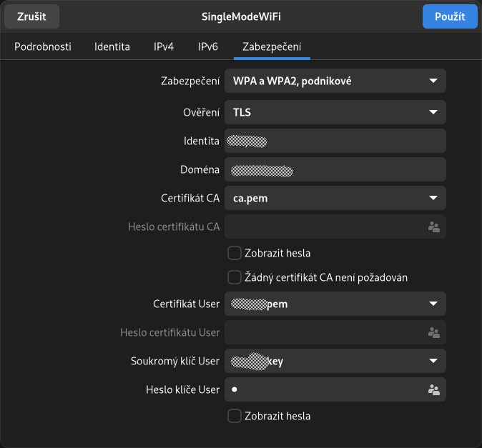Switch to the Podrobnosti tab
482x448 pixels.
coord(43,47)
